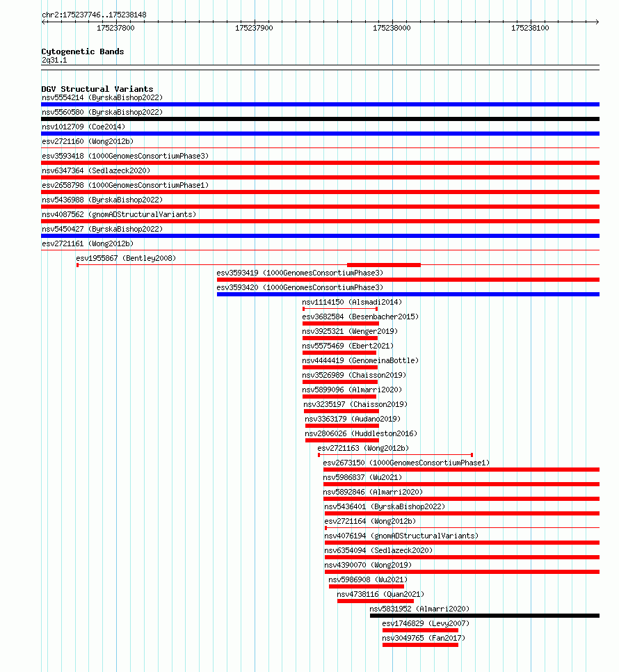
Task: Open the nsv1012709 (Coe2014) label
Action: tap(83, 127)
